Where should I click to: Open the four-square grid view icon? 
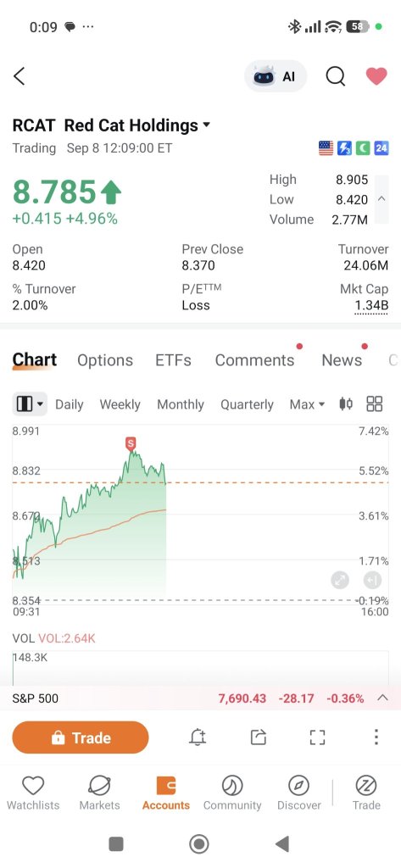coord(375,404)
